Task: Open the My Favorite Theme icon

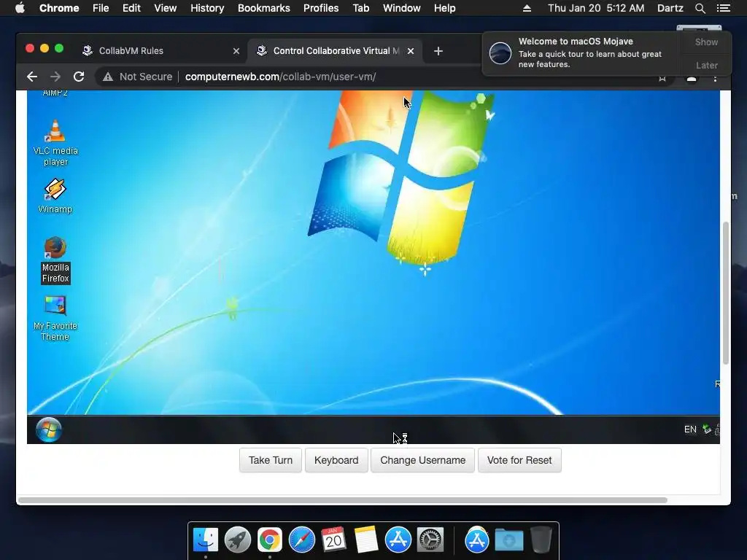Action: coord(55,318)
